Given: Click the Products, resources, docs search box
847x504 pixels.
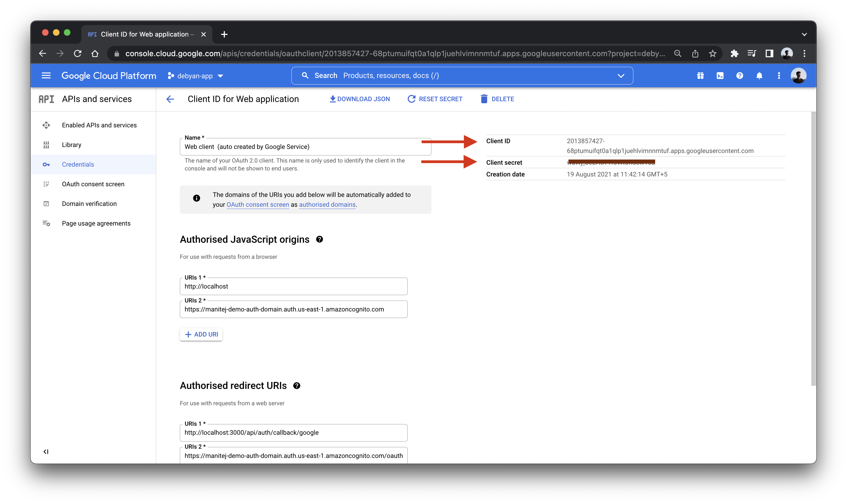Looking at the screenshot, I should pos(462,75).
